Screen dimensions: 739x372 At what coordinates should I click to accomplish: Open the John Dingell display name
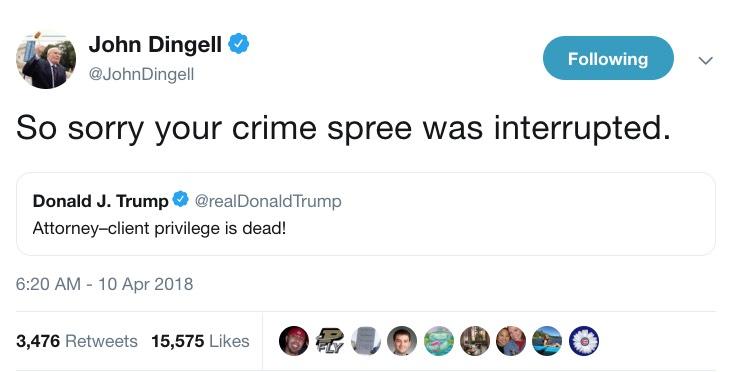pyautogui.click(x=155, y=45)
